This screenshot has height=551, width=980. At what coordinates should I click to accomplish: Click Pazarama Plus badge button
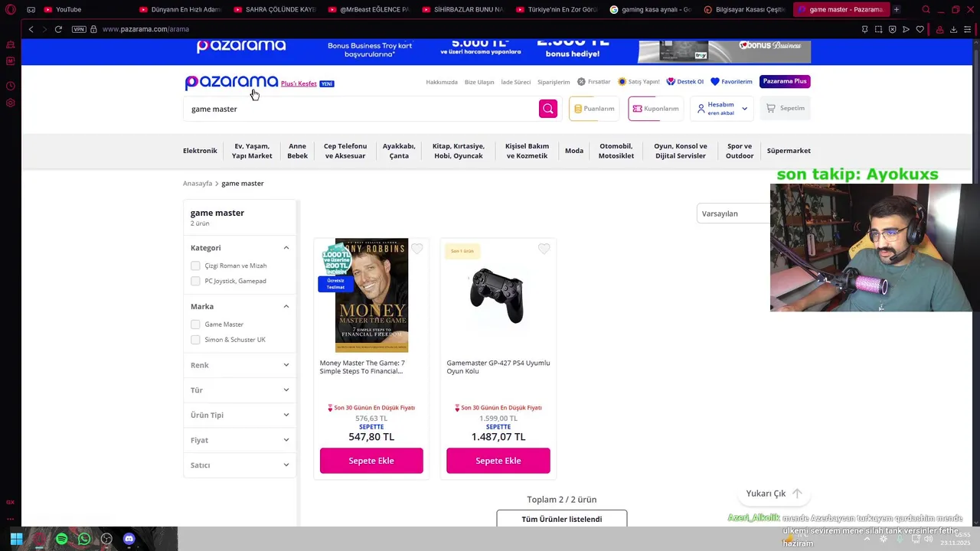785,81
